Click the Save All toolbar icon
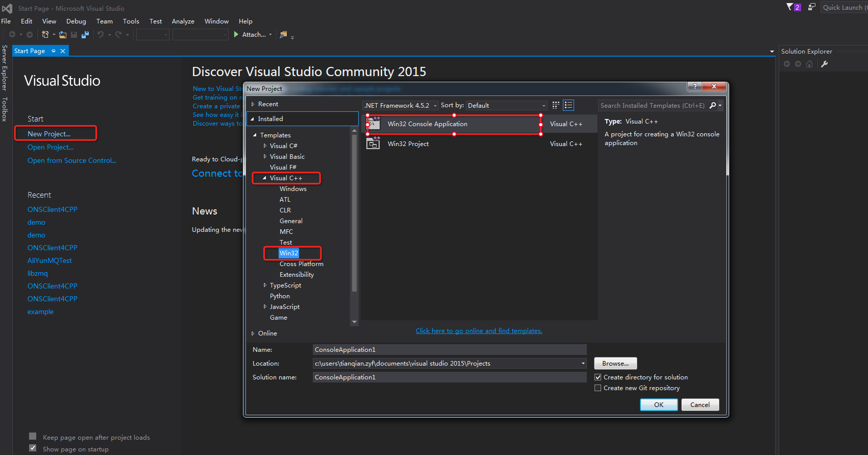The image size is (868, 455). [85, 35]
